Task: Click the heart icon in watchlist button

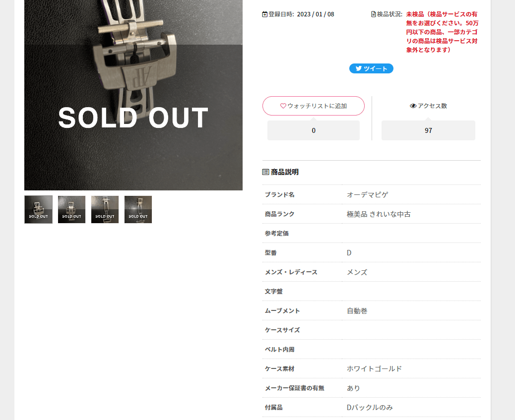Action: pos(283,106)
